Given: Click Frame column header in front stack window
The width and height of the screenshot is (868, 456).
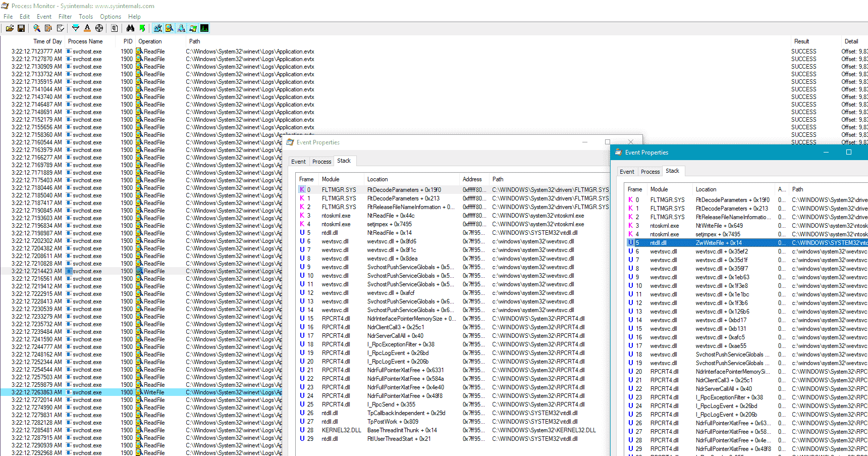Looking at the screenshot, I should tap(636, 189).
